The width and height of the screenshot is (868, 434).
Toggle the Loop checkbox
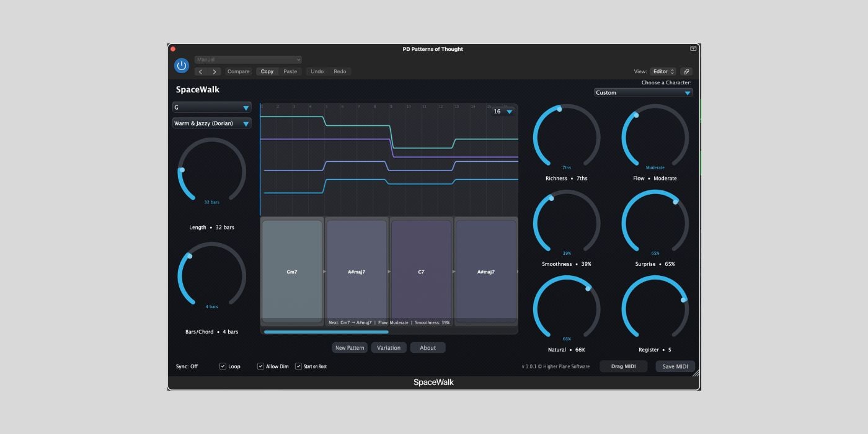click(x=223, y=366)
